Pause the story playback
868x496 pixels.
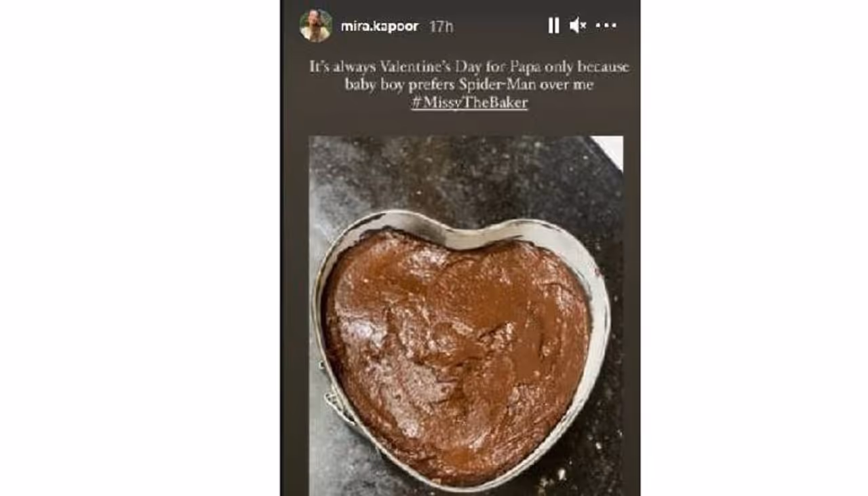coord(553,26)
